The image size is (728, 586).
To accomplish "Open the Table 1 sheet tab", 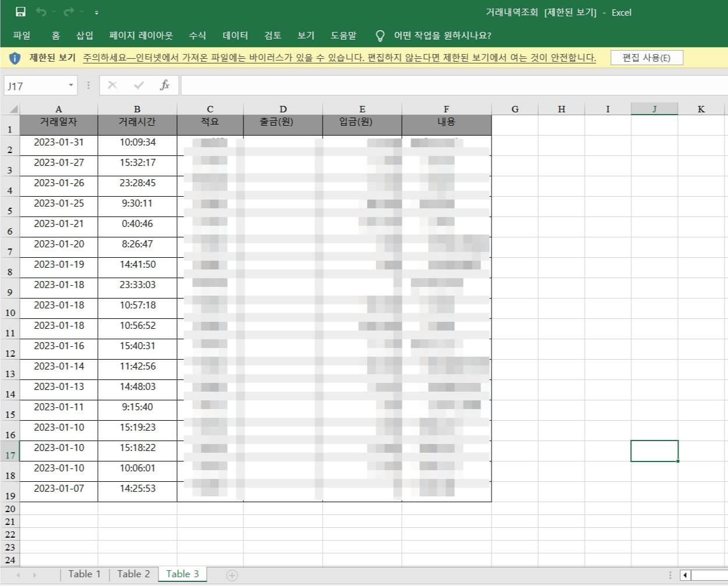I will click(84, 574).
